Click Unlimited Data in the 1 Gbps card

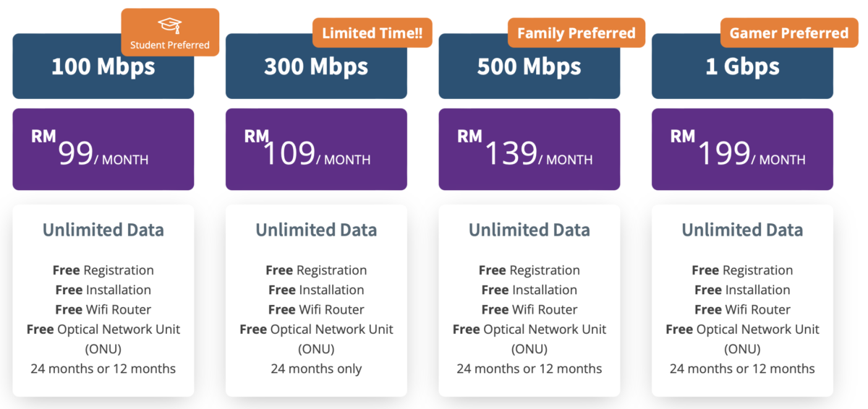point(742,230)
